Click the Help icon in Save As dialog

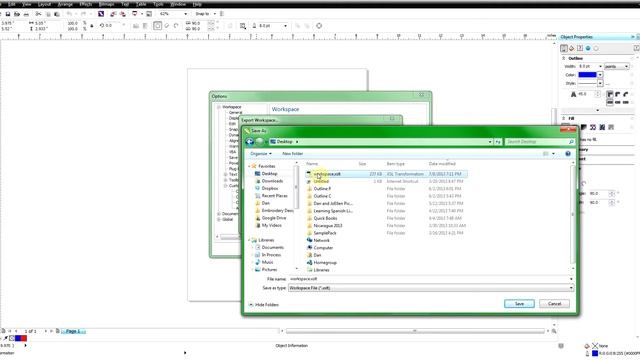[568, 153]
